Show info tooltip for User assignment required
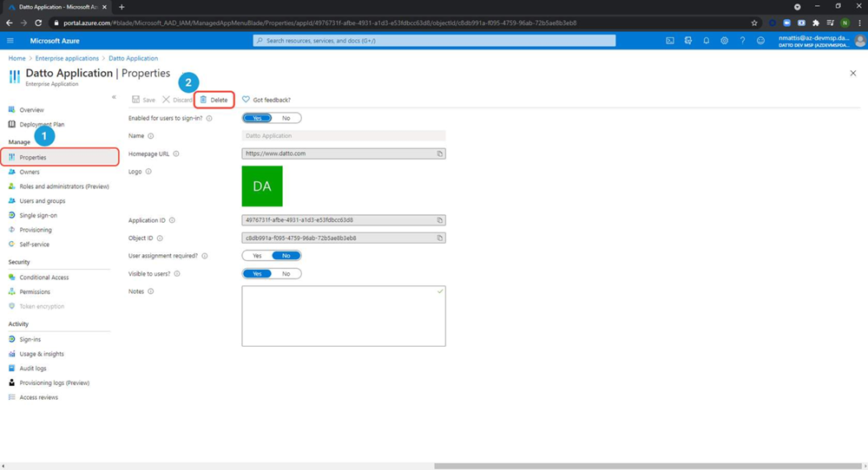The image size is (868, 470). 205,256
